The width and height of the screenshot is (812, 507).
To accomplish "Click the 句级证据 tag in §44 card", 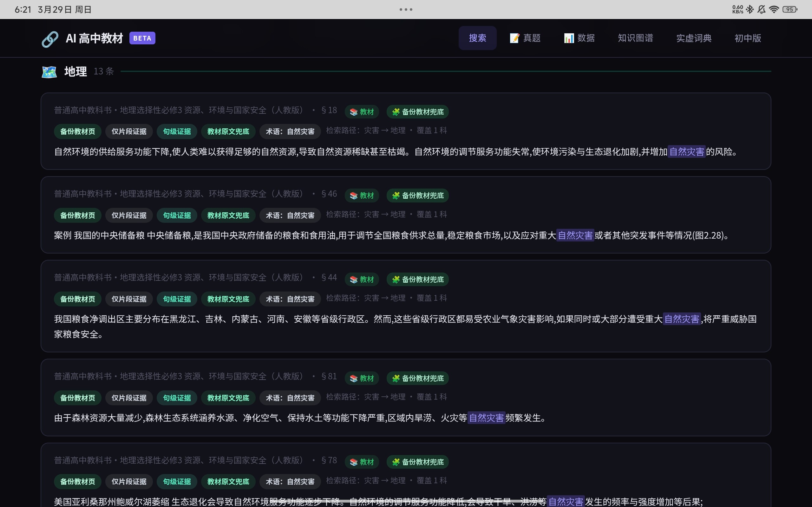I will coord(177,299).
